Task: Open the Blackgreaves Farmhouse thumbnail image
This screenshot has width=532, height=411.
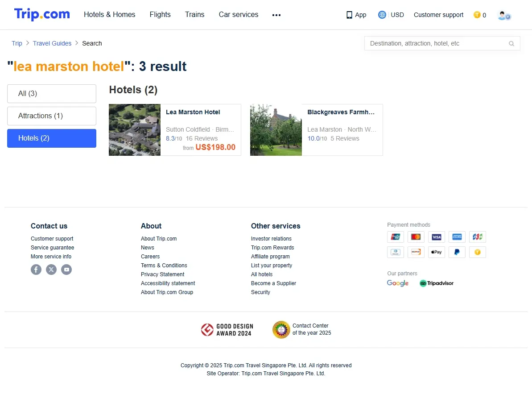Action: 276,130
